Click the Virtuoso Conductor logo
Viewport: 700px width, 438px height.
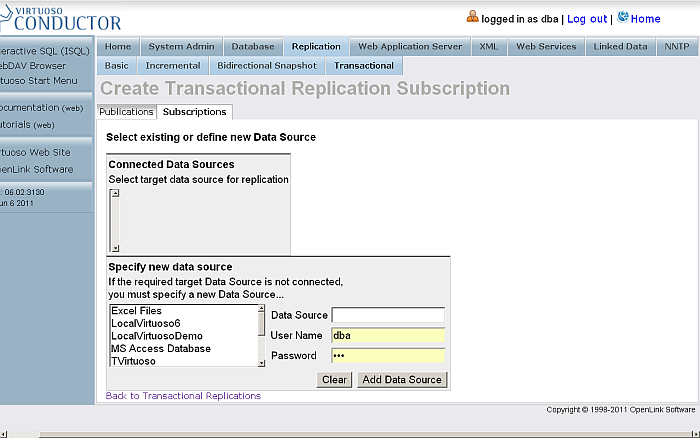coord(61,18)
